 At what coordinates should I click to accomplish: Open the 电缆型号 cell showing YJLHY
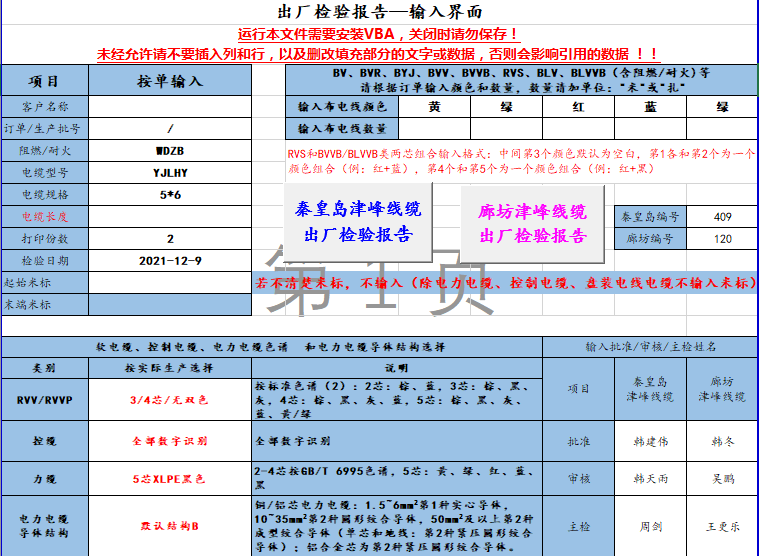click(x=170, y=172)
